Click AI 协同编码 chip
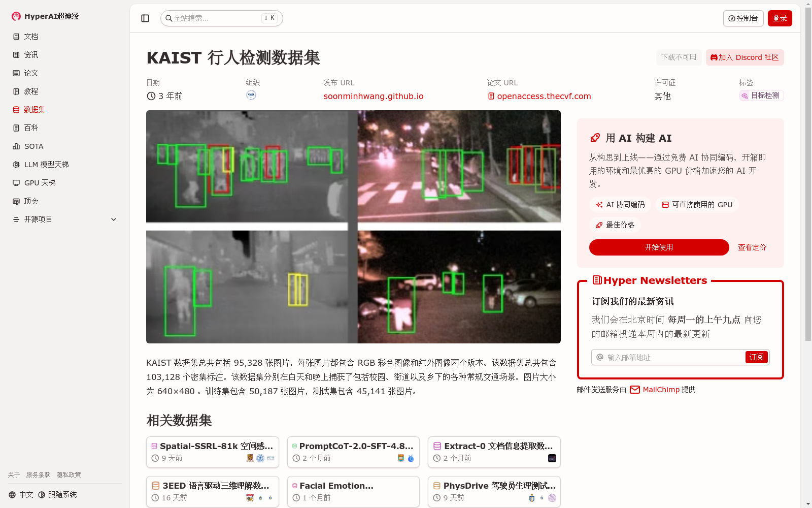 coord(620,205)
